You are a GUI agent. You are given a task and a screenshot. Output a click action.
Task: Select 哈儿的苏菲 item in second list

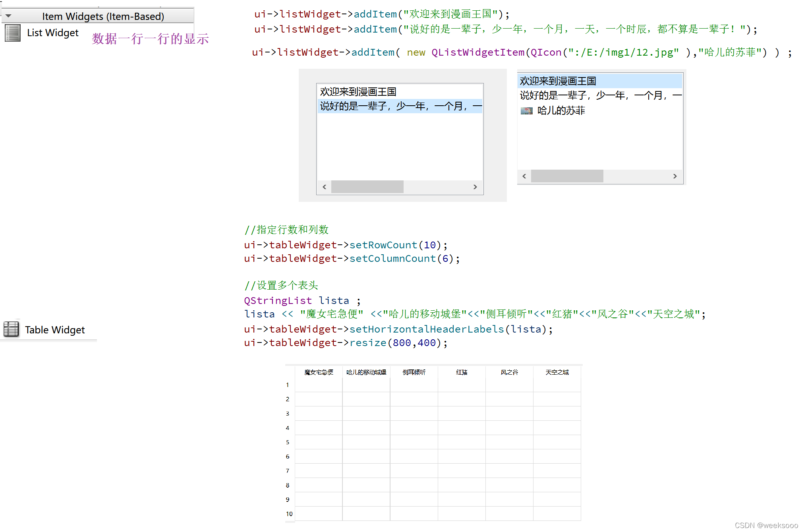click(x=561, y=110)
